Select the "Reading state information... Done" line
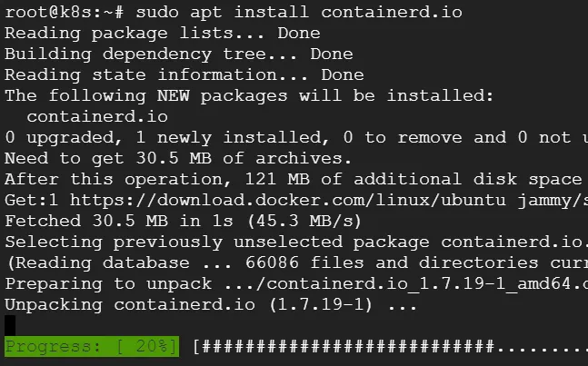This screenshot has width=588, height=366. pos(184,74)
